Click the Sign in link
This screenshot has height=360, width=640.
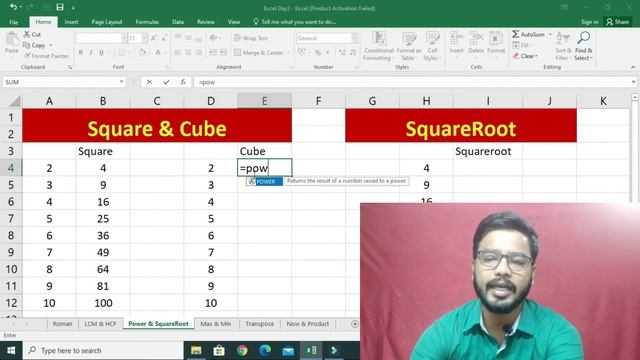[589, 22]
